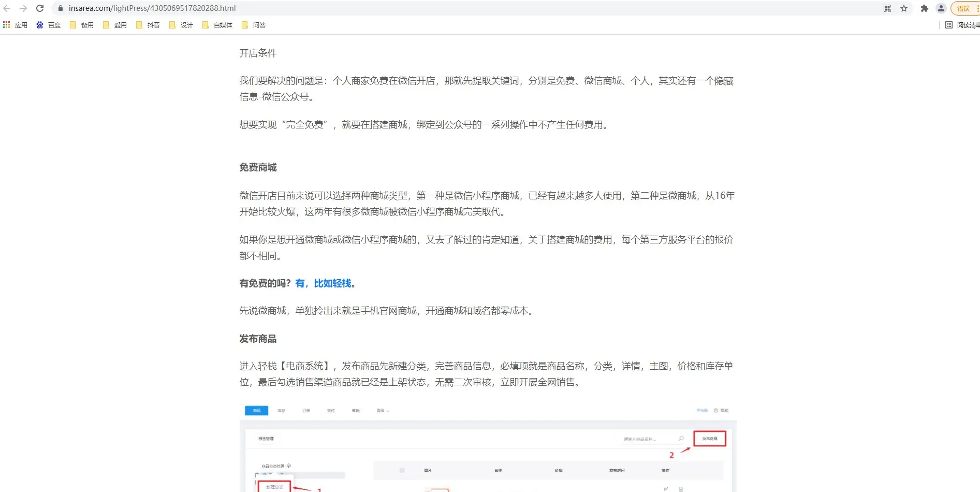980x492 pixels.
Task: Open the 应用 apps shortcut
Action: tap(16, 25)
